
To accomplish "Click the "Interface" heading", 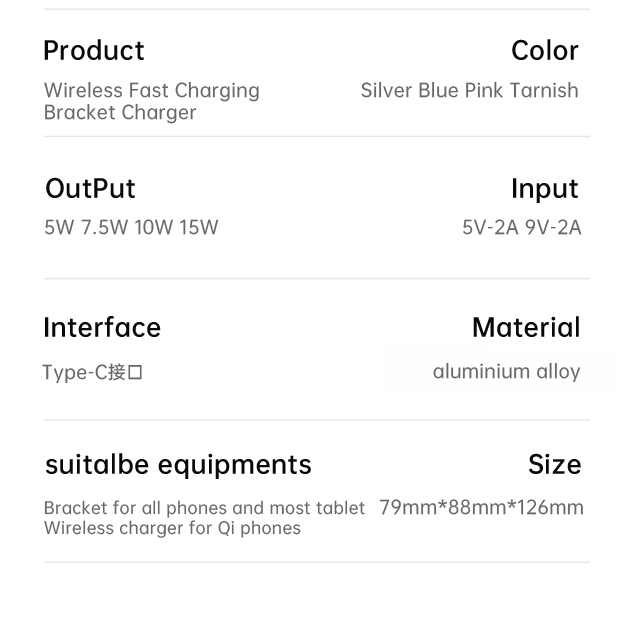I will [x=102, y=327].
